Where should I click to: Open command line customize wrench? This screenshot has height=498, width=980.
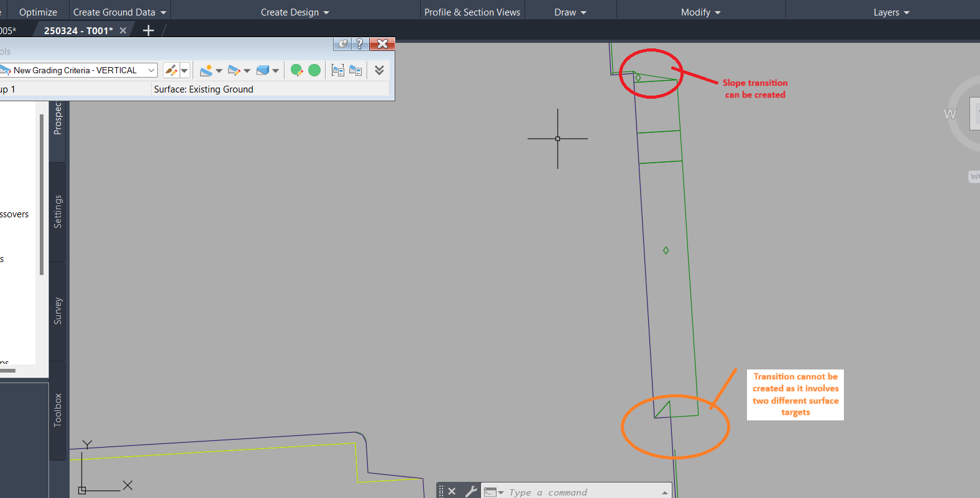tap(471, 491)
